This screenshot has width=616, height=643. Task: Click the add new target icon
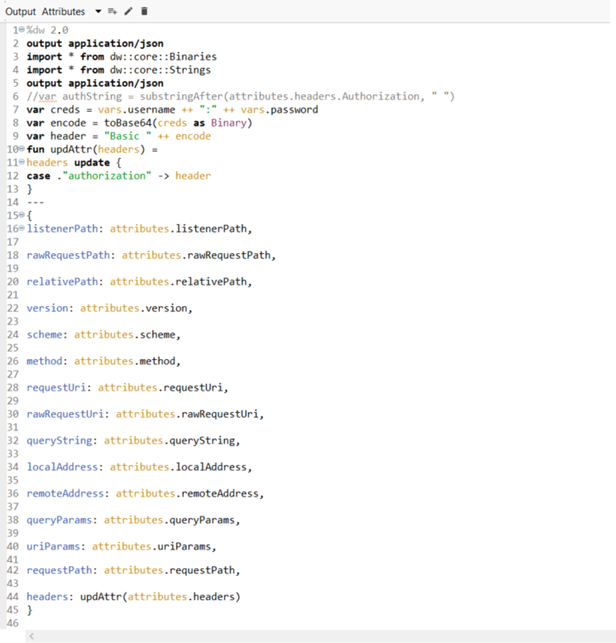[112, 11]
